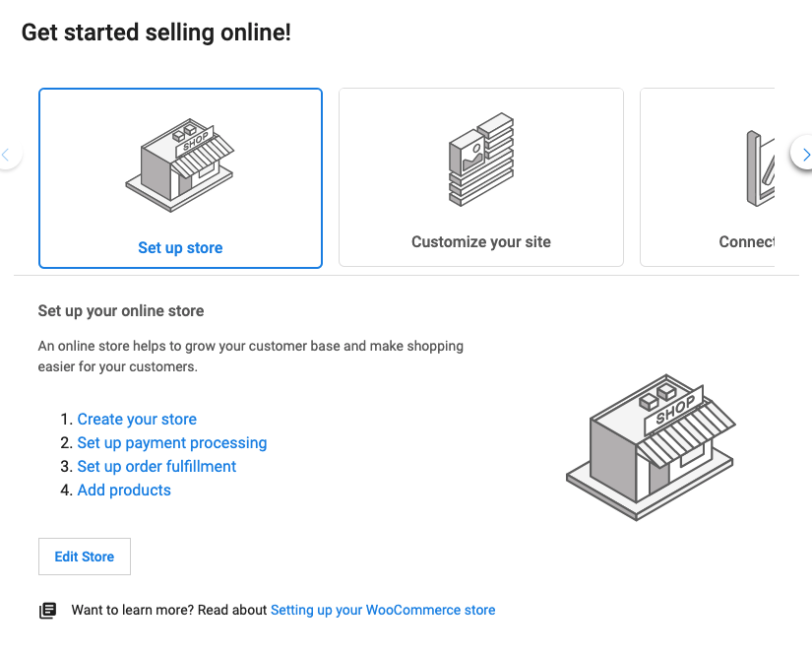
Task: Open Setting up your WooCommerce store guide
Action: point(383,610)
